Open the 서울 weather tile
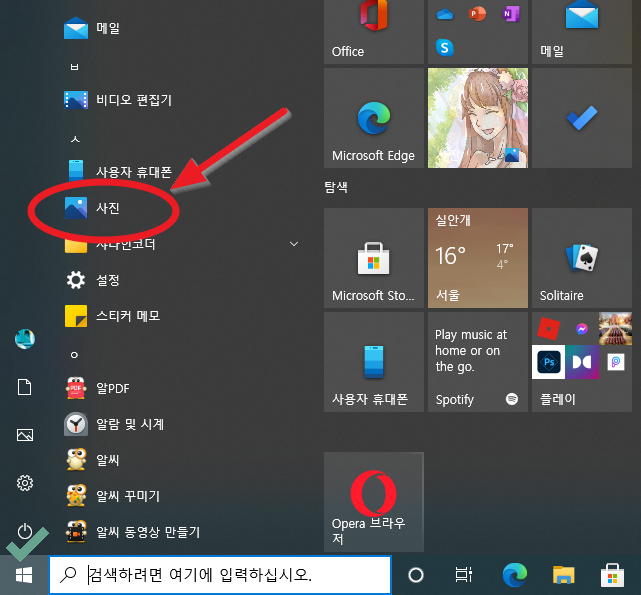This screenshot has height=595, width=641. (477, 258)
